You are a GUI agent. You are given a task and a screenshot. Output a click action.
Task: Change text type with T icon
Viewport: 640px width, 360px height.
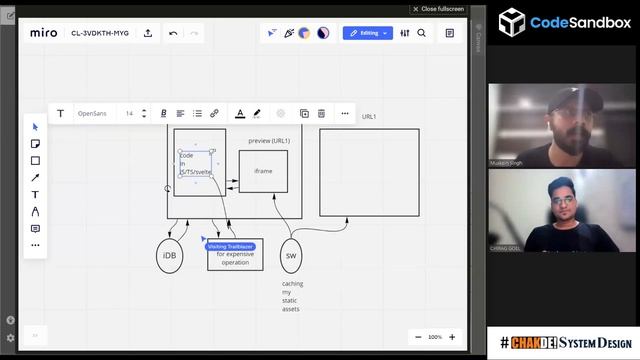tap(60, 113)
